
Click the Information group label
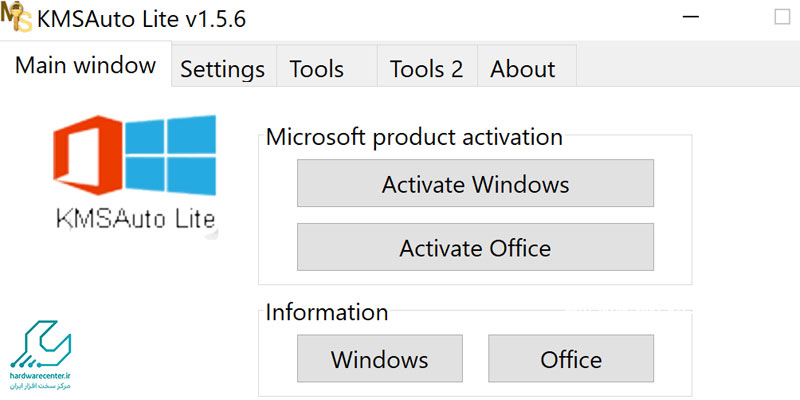click(x=325, y=312)
